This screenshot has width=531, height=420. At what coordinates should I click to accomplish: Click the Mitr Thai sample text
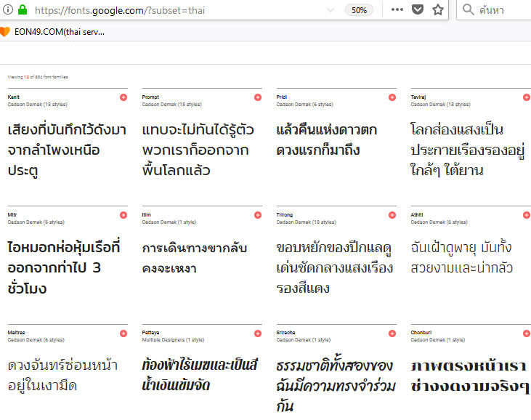(64, 267)
